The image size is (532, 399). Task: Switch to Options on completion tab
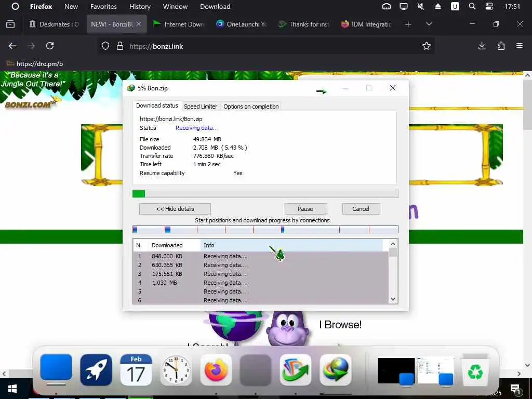click(x=251, y=107)
